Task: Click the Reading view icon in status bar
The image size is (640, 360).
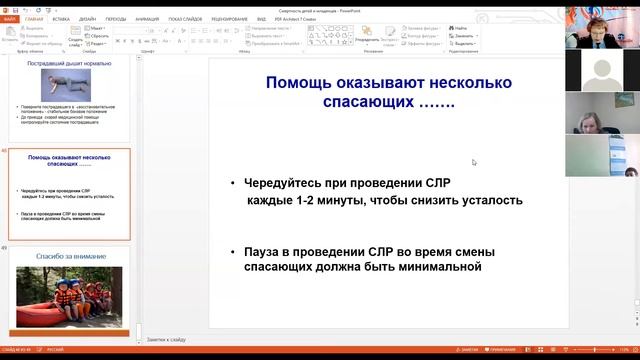Action: (553, 350)
